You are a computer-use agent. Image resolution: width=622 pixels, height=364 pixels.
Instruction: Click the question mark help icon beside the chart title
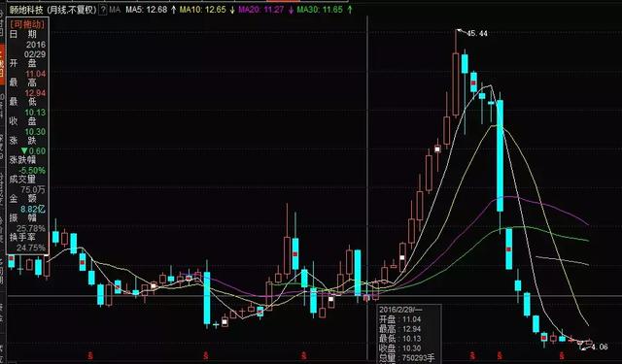[x=103, y=10]
